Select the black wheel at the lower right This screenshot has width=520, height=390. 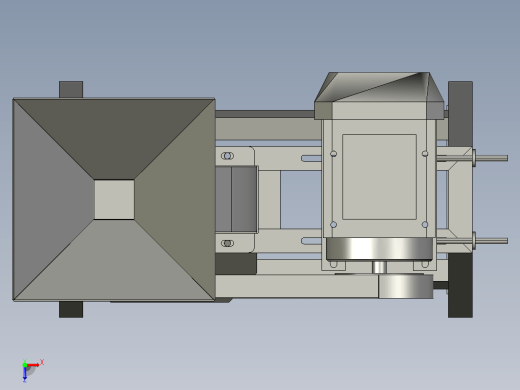[x=460, y=285]
